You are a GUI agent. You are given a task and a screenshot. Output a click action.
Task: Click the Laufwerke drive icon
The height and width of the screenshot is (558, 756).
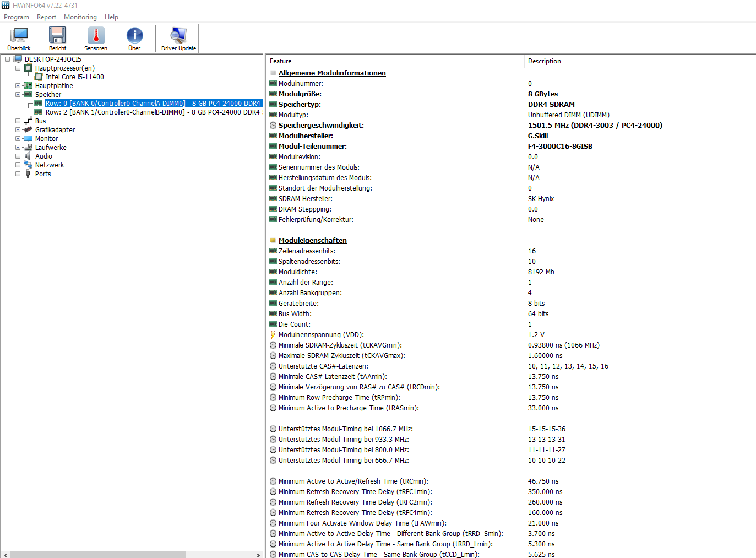tap(28, 147)
